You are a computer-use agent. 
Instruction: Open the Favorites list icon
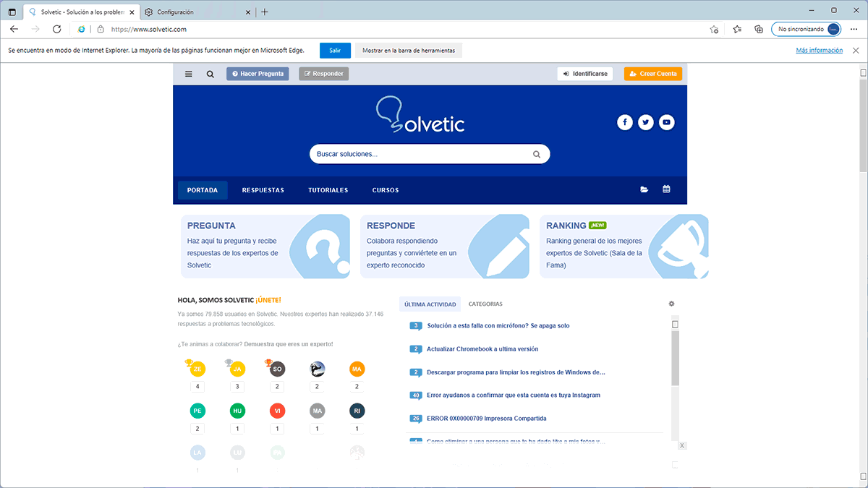click(x=737, y=29)
